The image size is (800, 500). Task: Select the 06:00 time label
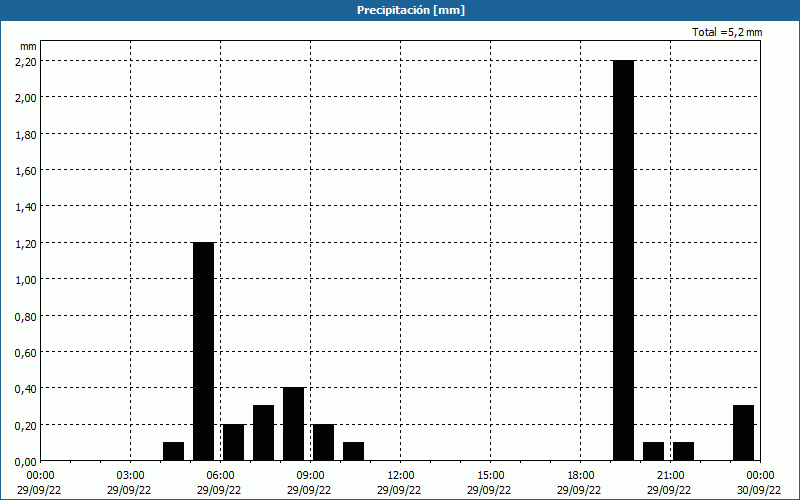click(220, 476)
